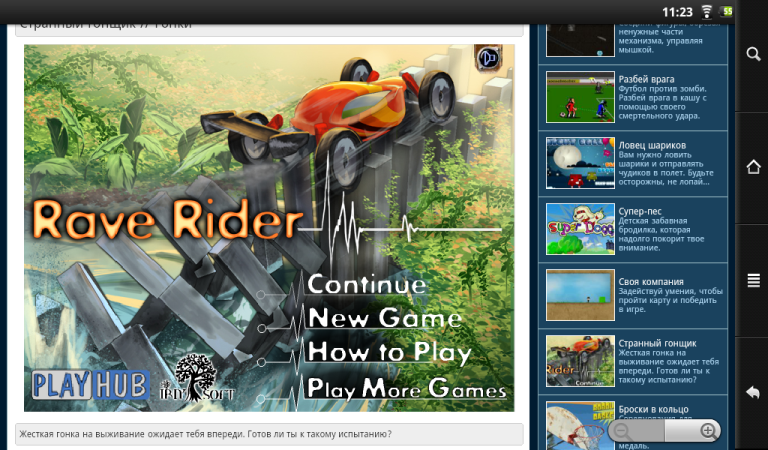Open How to Play instructions
Viewport: 768px width, 450px height.
pyautogui.click(x=389, y=353)
